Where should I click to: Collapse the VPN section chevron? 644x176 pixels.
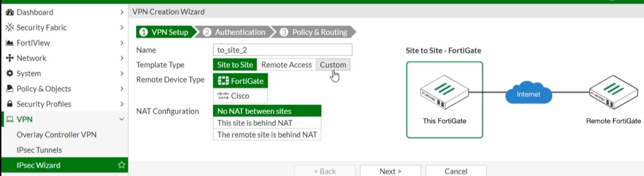coord(122,119)
